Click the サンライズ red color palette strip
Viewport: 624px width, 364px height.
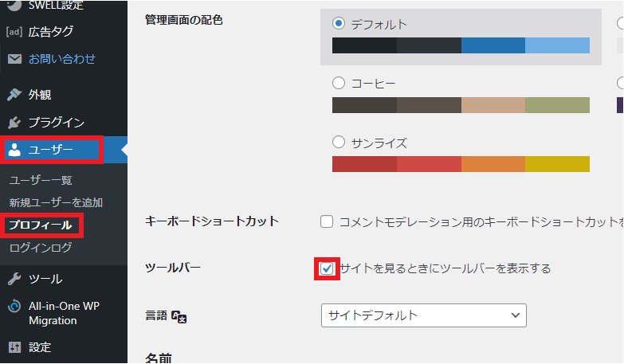461,164
